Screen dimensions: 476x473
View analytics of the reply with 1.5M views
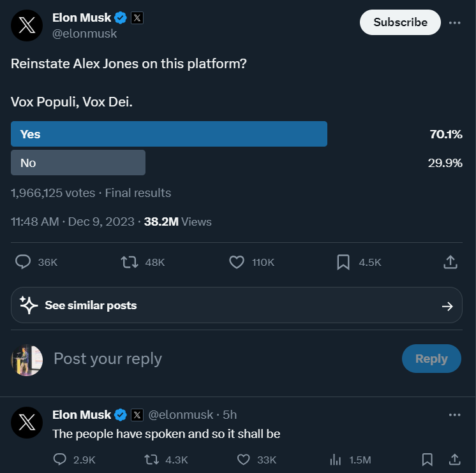(x=336, y=459)
